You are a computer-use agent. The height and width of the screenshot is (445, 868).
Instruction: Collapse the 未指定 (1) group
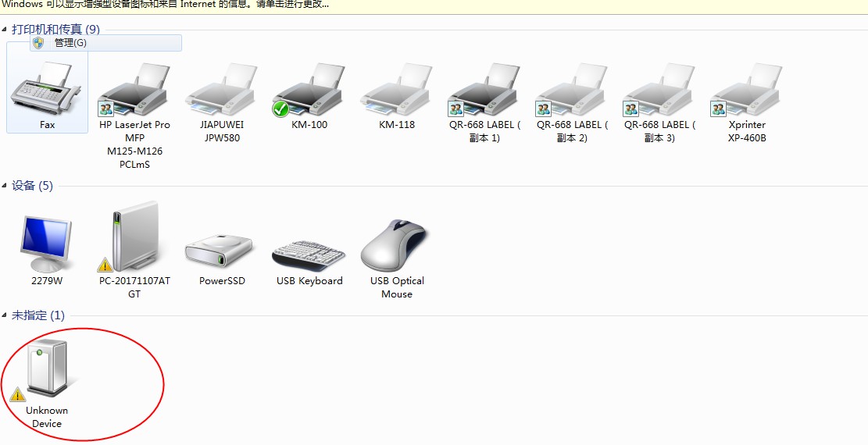[x=5, y=315]
